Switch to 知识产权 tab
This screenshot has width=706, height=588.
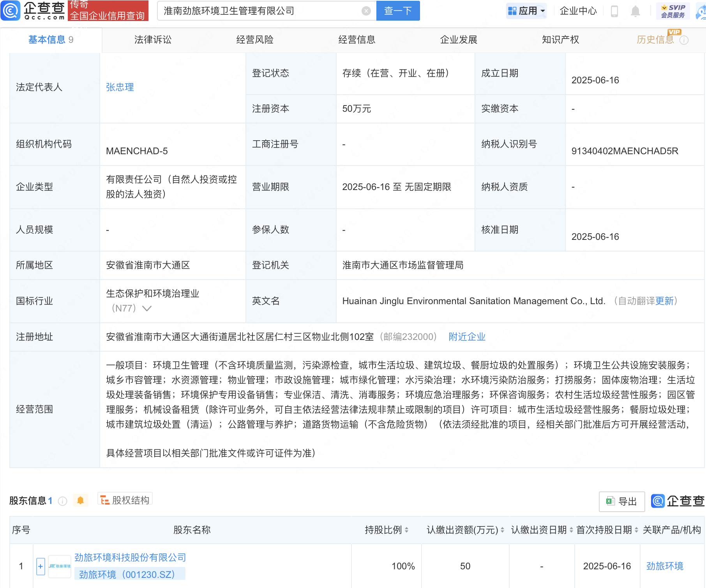click(x=560, y=40)
